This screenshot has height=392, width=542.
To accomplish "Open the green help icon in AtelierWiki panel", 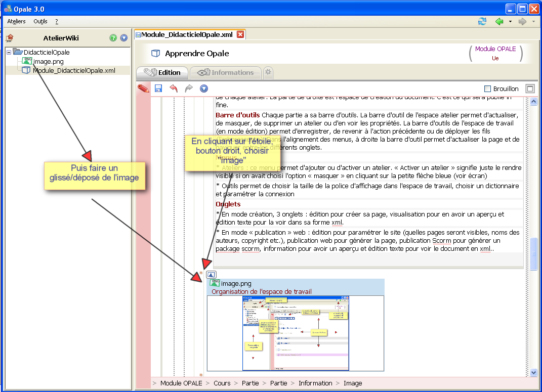I will pyautogui.click(x=113, y=38).
